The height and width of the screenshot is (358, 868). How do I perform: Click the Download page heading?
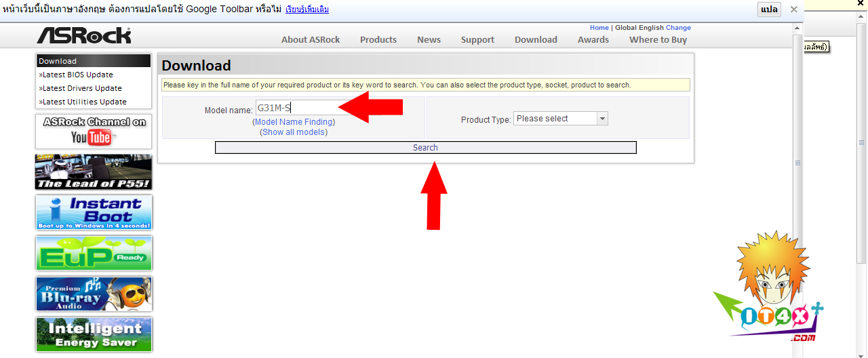point(197,66)
